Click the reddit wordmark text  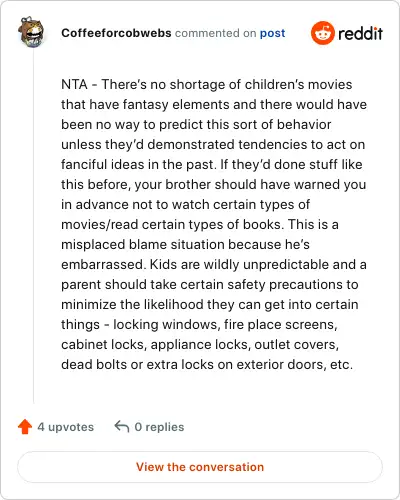coord(360,33)
